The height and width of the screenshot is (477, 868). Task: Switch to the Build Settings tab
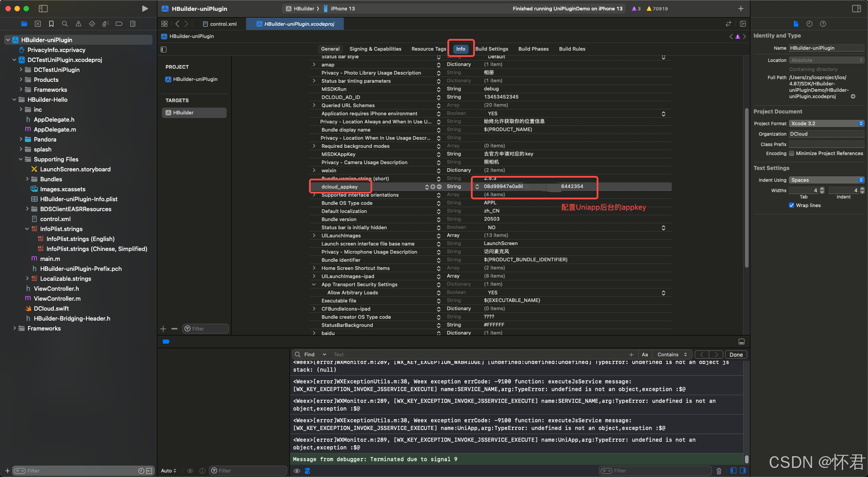(x=492, y=49)
